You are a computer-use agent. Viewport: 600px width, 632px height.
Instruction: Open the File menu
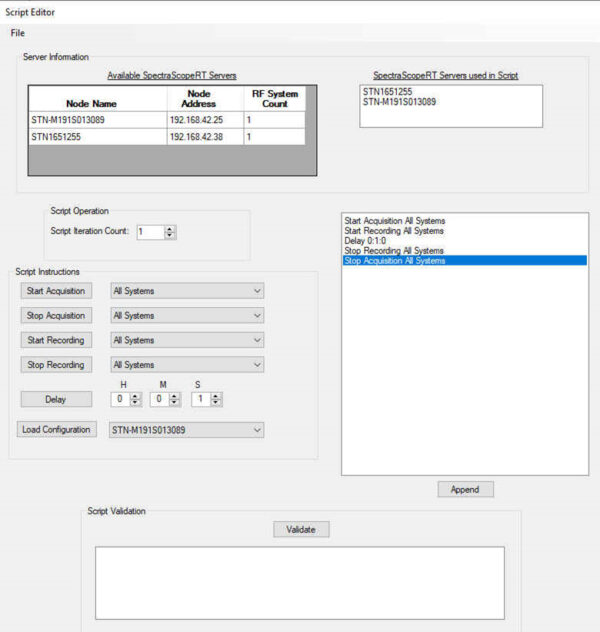[17, 33]
